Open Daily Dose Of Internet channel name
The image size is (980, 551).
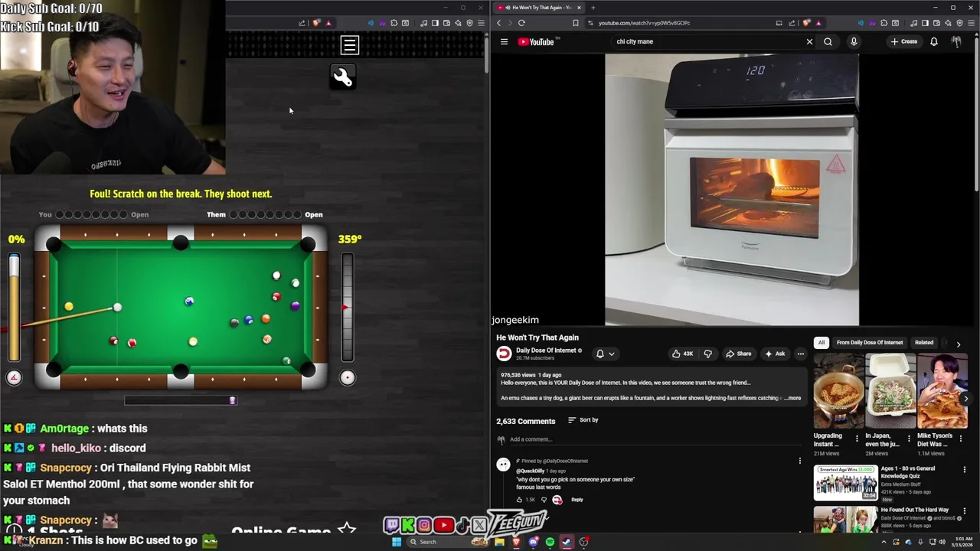click(x=546, y=350)
